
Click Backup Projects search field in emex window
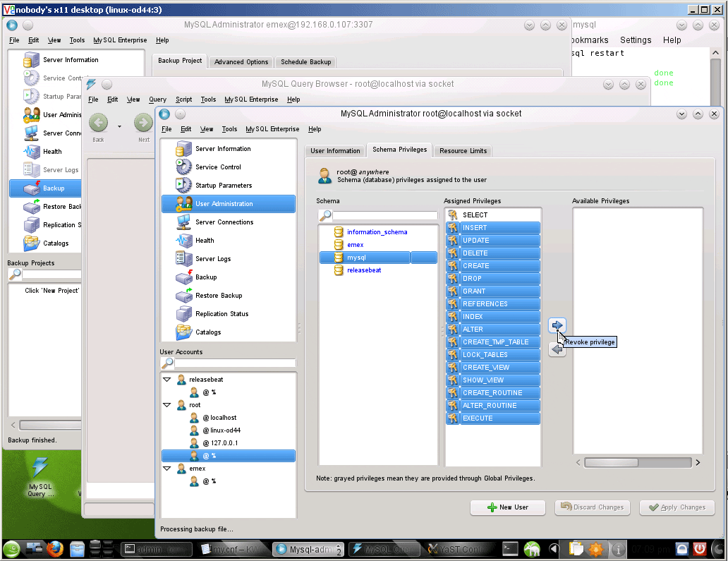[51, 275]
